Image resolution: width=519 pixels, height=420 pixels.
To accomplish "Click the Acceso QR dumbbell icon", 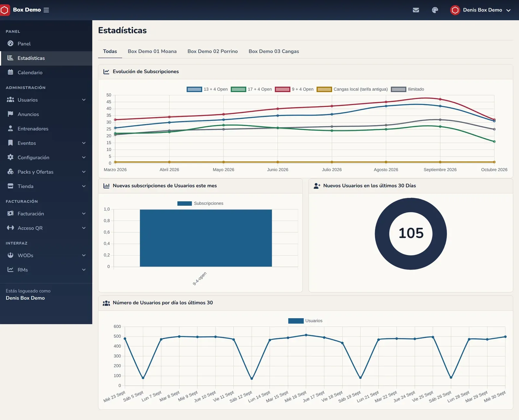I will pos(10,228).
